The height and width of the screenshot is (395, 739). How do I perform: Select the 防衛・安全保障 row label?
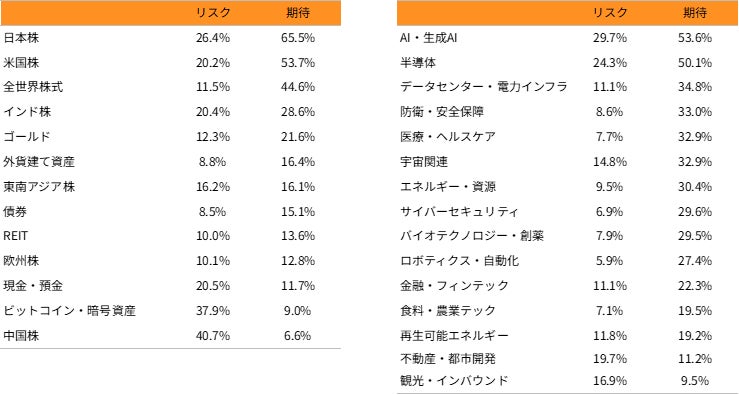tap(442, 112)
